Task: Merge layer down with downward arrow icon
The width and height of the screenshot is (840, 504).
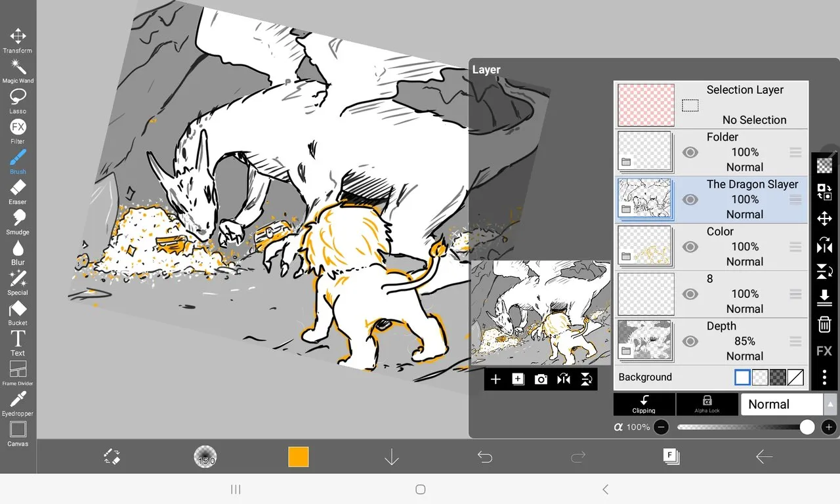Action: 824,298
